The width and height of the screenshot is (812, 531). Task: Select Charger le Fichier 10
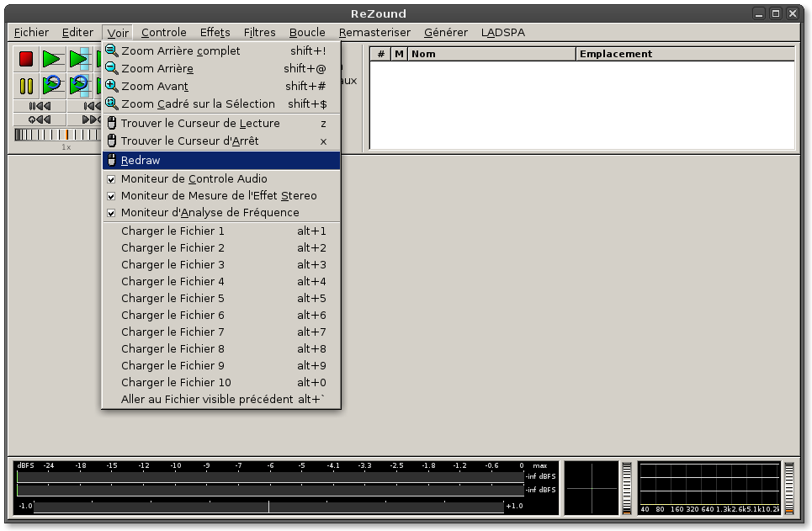point(221,382)
